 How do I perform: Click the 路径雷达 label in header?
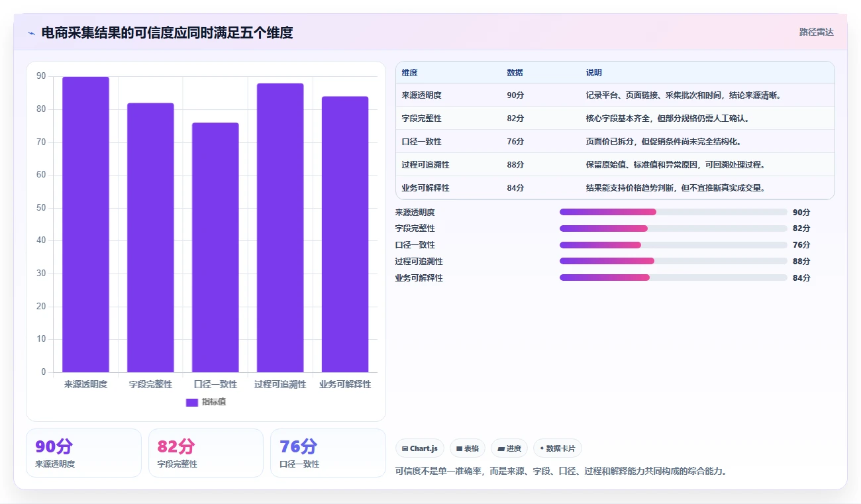click(817, 32)
